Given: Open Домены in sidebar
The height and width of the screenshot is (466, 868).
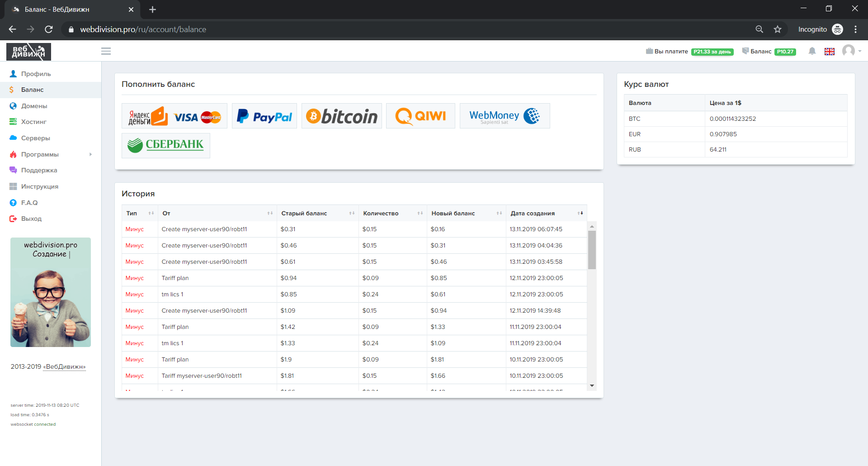Looking at the screenshot, I should (34, 106).
